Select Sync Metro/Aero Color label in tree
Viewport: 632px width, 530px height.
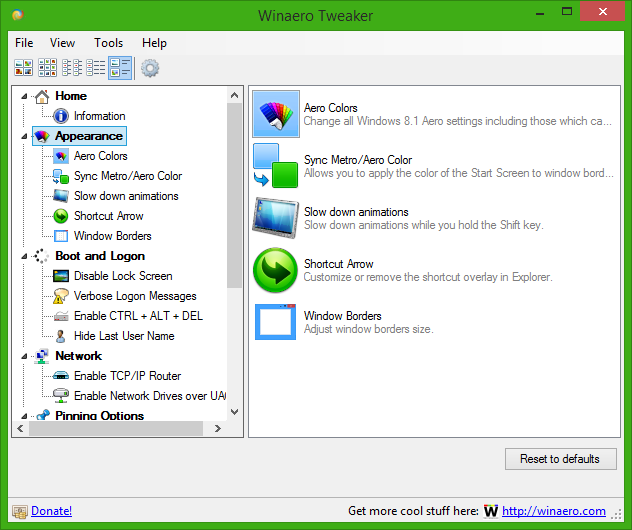pyautogui.click(x=128, y=176)
